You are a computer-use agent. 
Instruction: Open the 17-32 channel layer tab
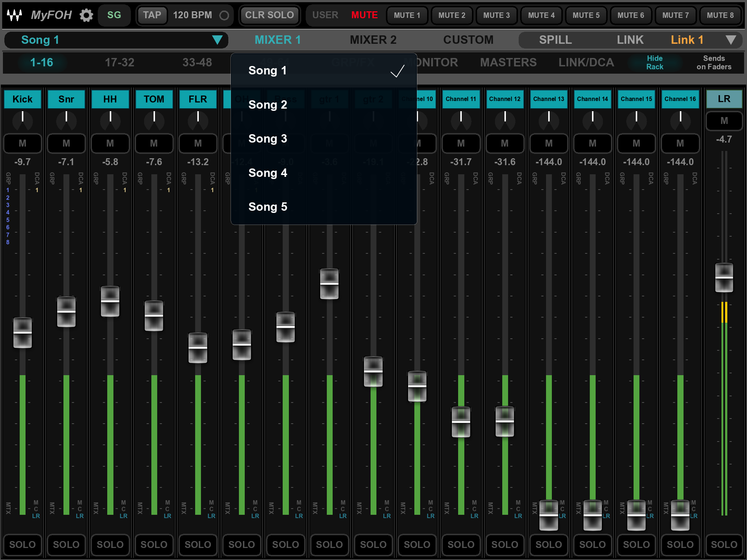coord(120,62)
